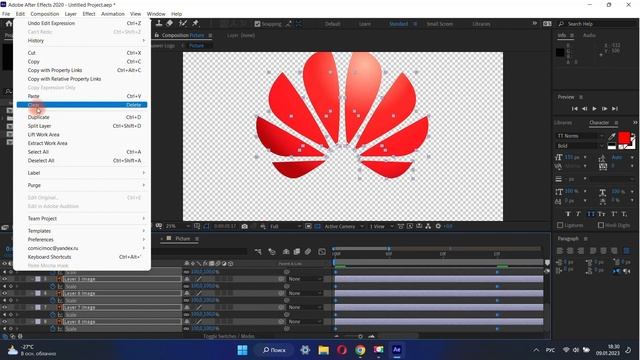Hide Layer 7 image with eye toggle
The width and height of the screenshot is (640, 360).
pos(4,307)
